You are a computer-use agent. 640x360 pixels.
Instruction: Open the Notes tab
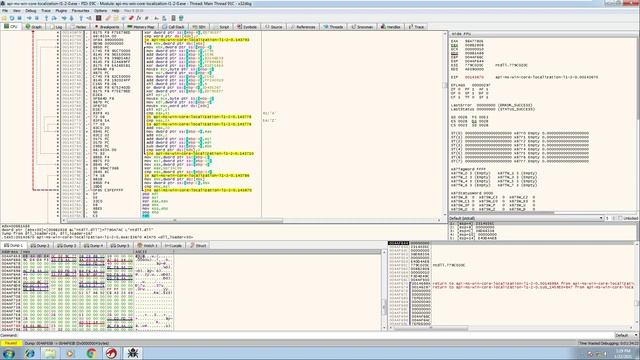(78, 27)
